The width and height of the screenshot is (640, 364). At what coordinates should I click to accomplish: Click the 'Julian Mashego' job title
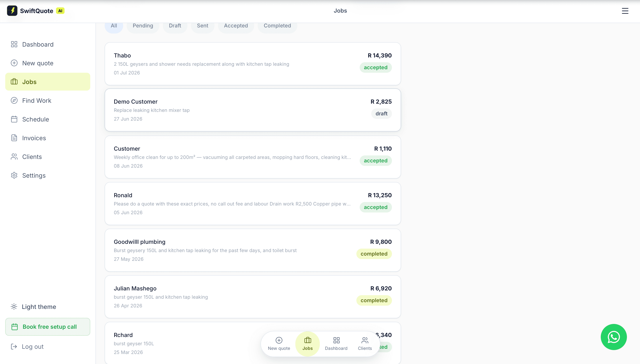[135, 288]
